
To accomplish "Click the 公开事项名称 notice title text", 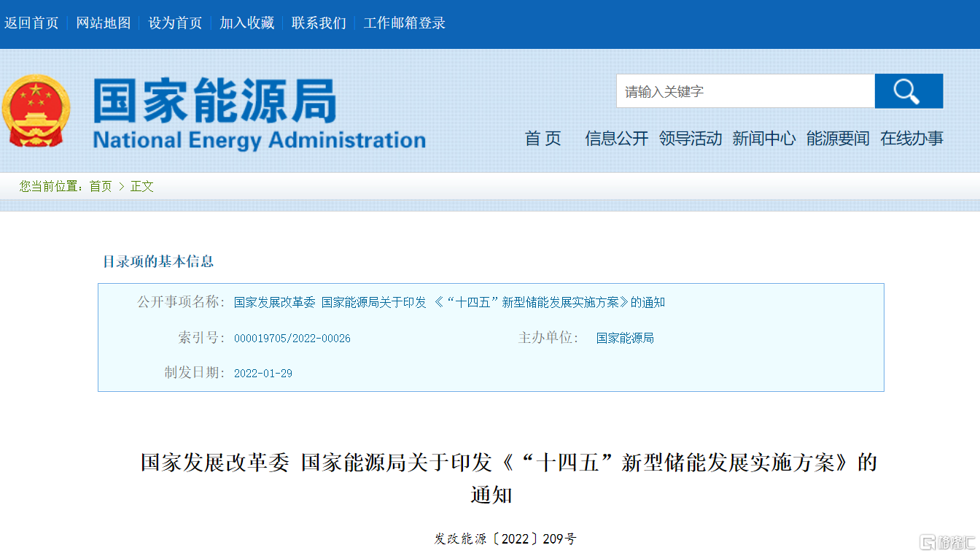I will point(449,302).
